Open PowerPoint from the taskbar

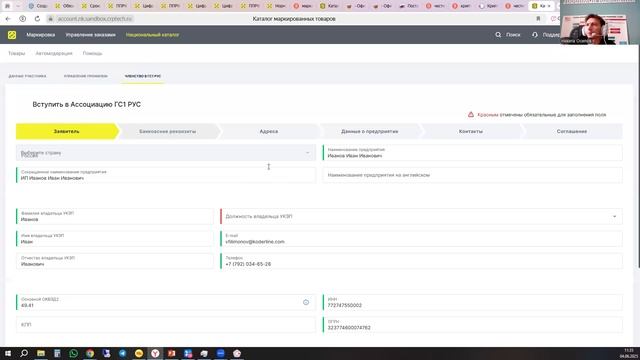point(171,353)
